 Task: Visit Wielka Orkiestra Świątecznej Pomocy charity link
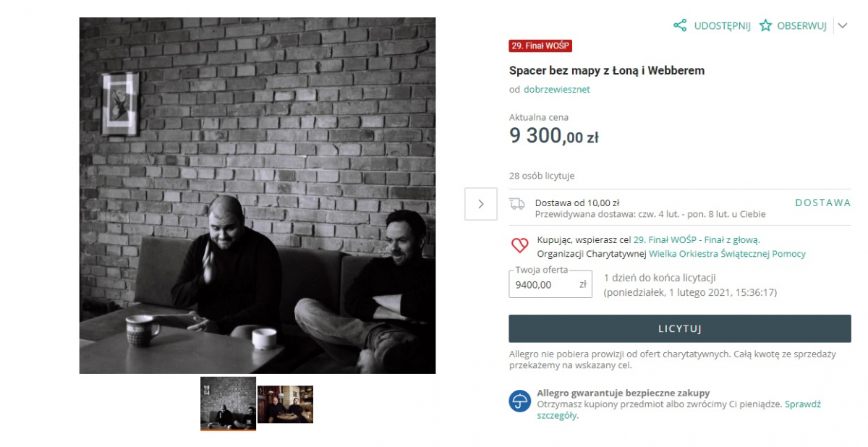pos(727,254)
